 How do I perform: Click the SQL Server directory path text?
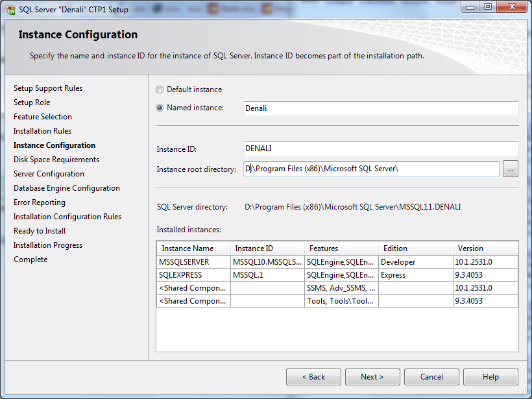click(352, 207)
